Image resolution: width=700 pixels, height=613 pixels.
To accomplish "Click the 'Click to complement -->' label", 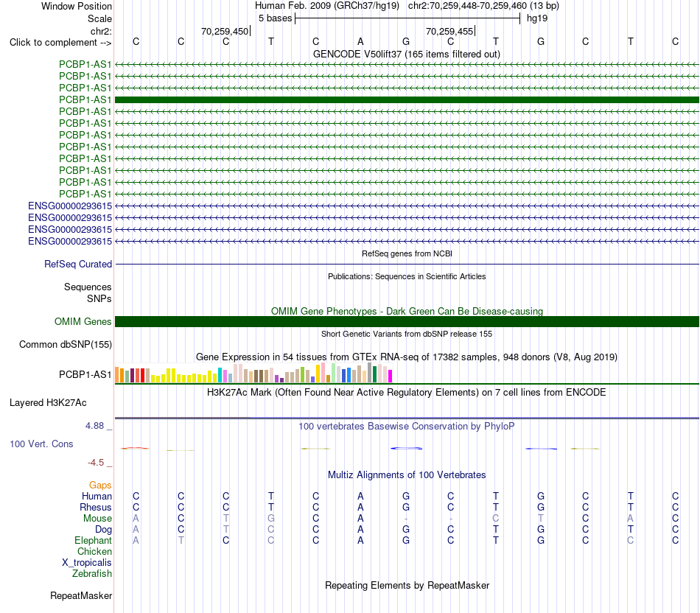I will [x=60, y=43].
